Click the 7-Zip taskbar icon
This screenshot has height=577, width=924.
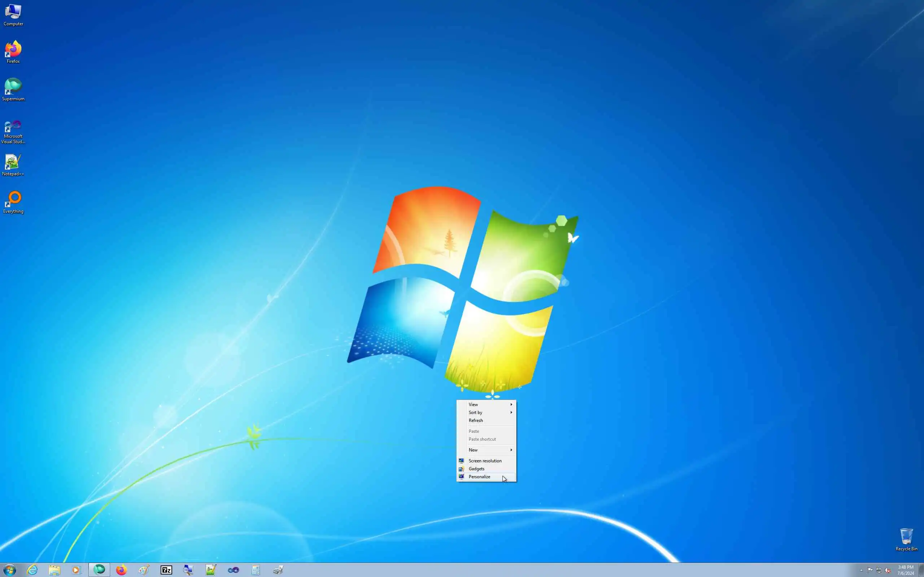coord(166,570)
